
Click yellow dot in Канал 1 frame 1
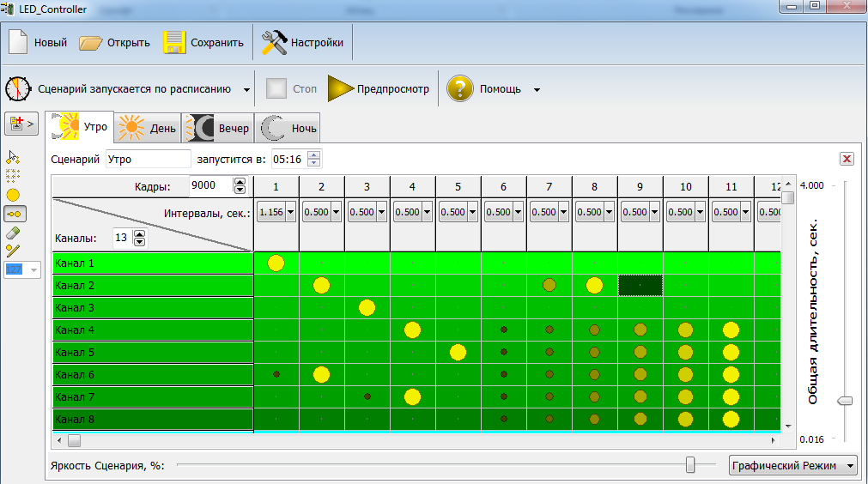pos(276,263)
